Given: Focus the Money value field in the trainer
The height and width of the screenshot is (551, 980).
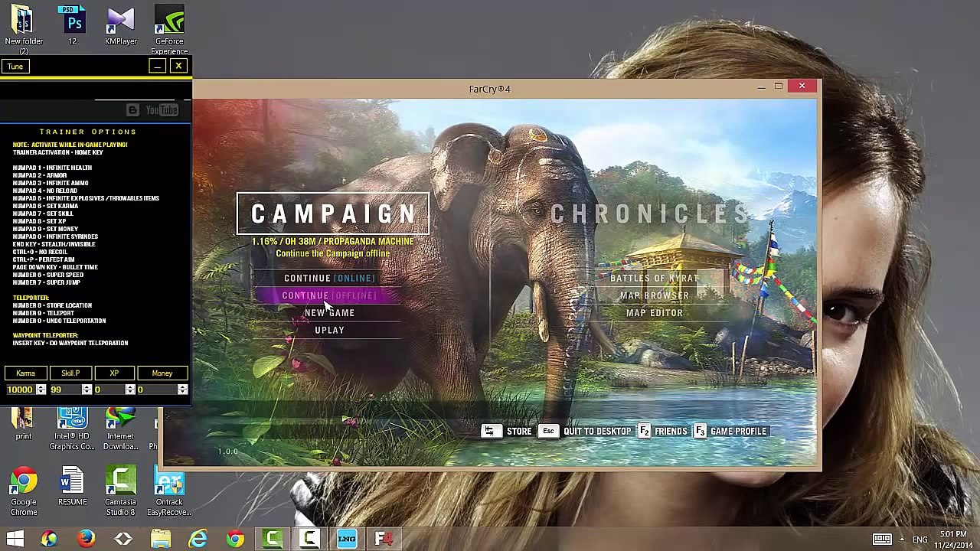Looking at the screenshot, I should 156,390.
